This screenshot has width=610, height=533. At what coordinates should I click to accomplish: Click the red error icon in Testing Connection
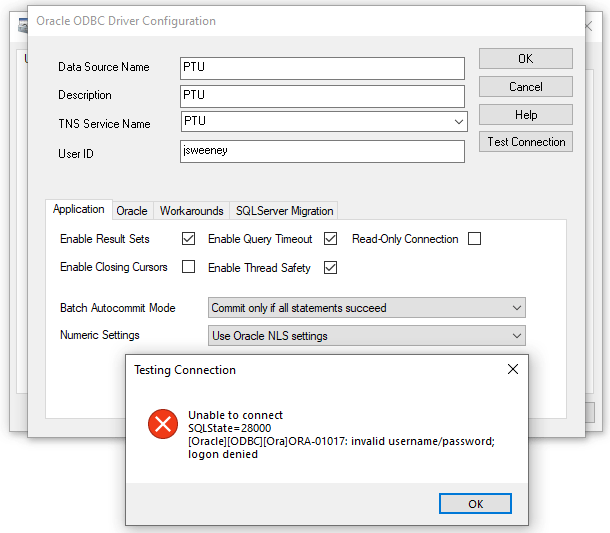[x=163, y=424]
